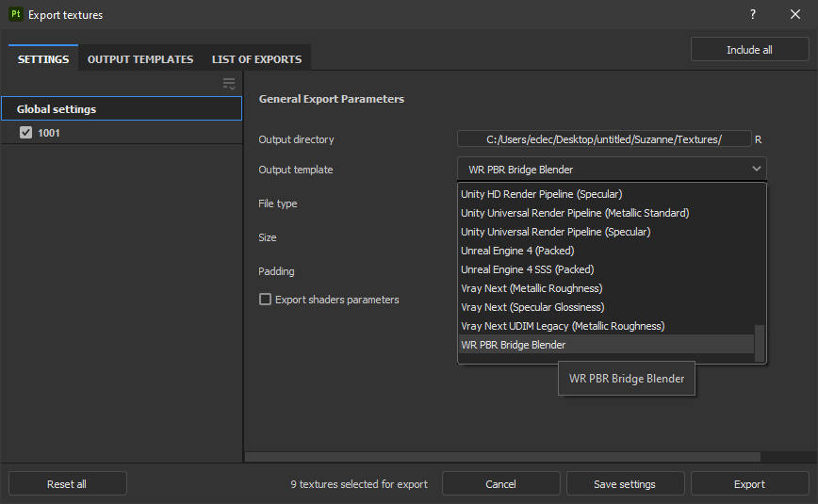The width and height of the screenshot is (818, 504).
Task: Click the Substance Painter Pt app icon
Action: click(x=16, y=14)
